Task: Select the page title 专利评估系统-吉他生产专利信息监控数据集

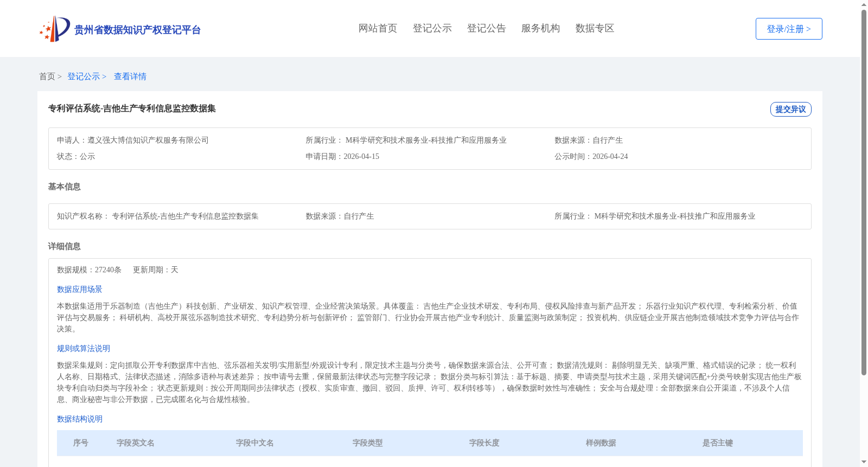Action: tap(132, 108)
